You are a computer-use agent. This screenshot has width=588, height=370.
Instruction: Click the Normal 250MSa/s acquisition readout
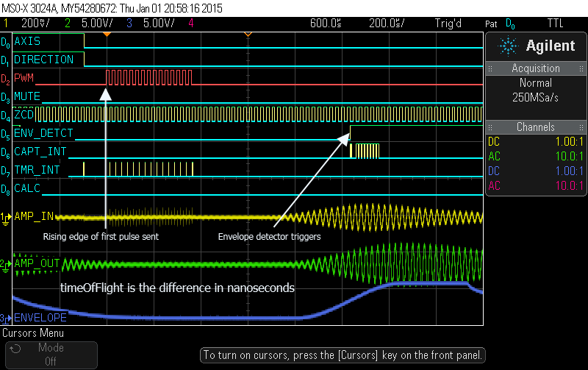tap(536, 90)
